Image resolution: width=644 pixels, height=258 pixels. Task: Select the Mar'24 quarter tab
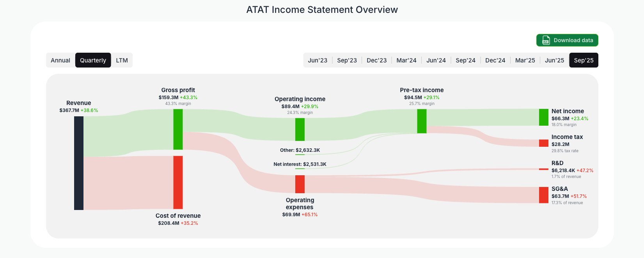(406, 60)
